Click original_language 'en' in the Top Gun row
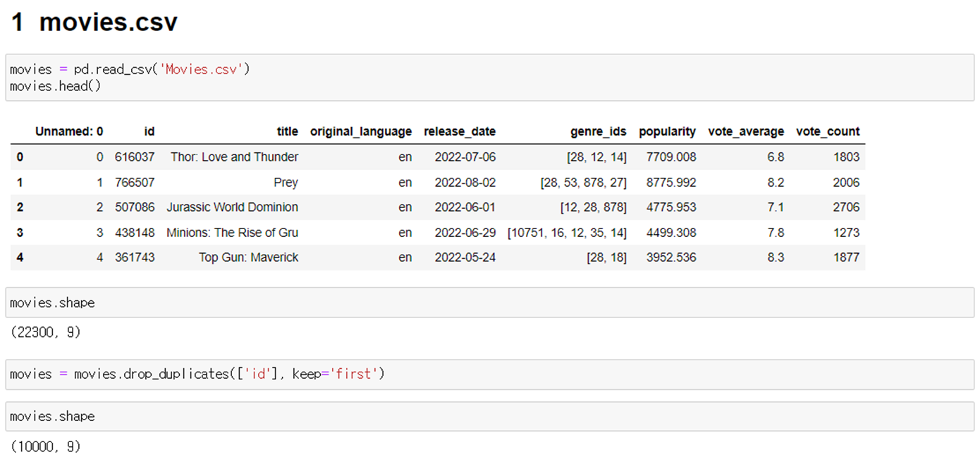Image resolution: width=980 pixels, height=464 pixels. (405, 257)
